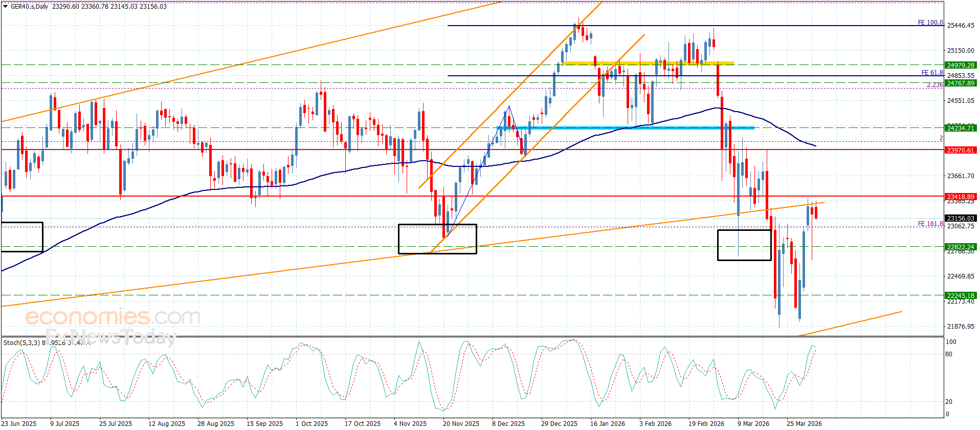Image resolution: width=980 pixels, height=430 pixels.
Task: Click the green 24234.71 price tag
Action: [961, 128]
